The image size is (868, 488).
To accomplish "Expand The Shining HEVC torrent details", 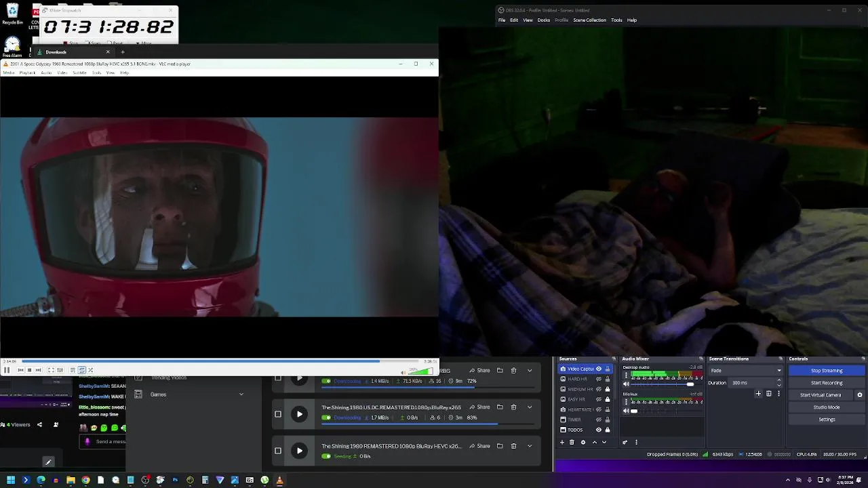I will [x=530, y=446].
